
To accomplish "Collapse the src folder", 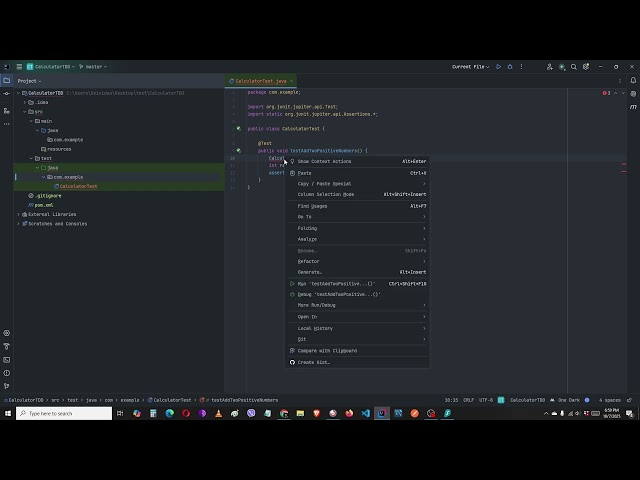I will click(x=25, y=111).
